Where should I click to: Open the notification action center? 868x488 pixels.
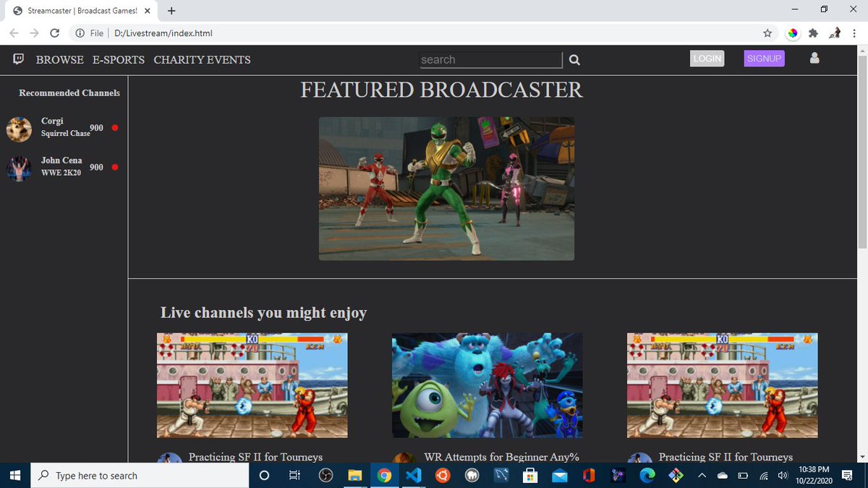click(x=848, y=476)
